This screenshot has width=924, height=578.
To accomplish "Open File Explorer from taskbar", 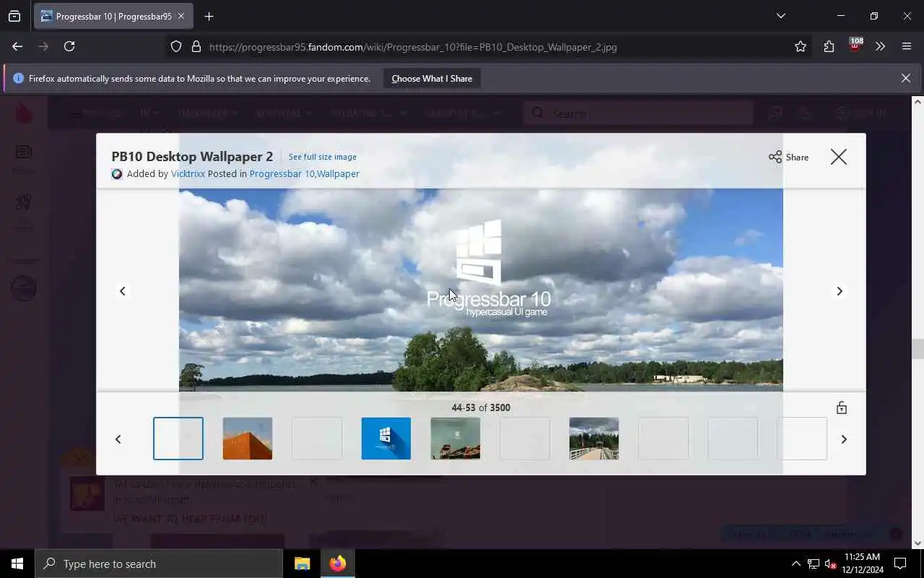I will pyautogui.click(x=302, y=564).
